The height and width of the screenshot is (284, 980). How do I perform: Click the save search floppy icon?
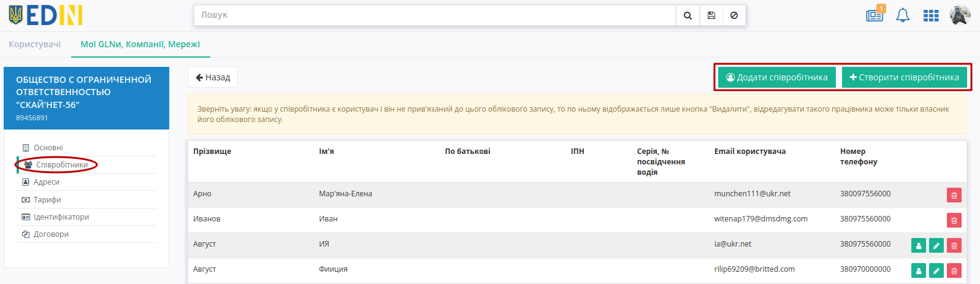pos(711,15)
